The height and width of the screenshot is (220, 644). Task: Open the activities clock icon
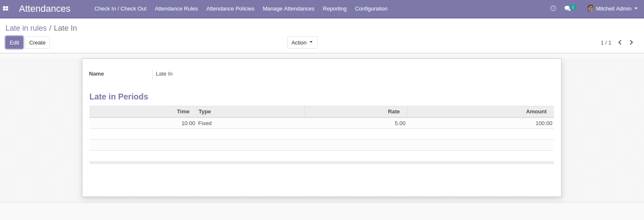553,8
